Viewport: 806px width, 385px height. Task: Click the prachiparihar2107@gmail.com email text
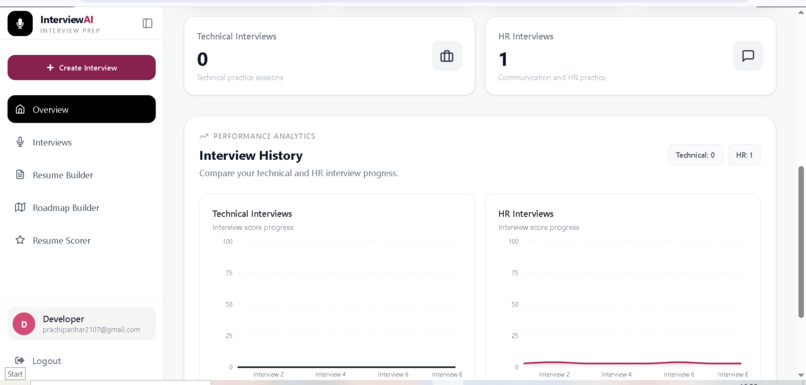(x=91, y=330)
